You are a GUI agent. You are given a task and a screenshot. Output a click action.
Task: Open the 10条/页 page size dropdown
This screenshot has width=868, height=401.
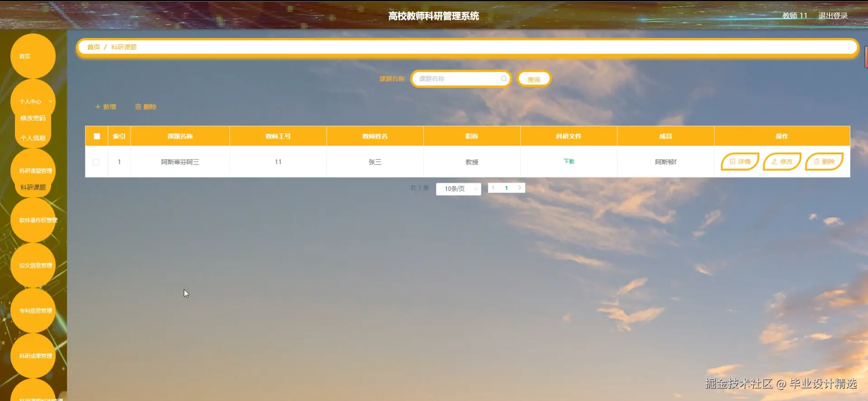(458, 189)
